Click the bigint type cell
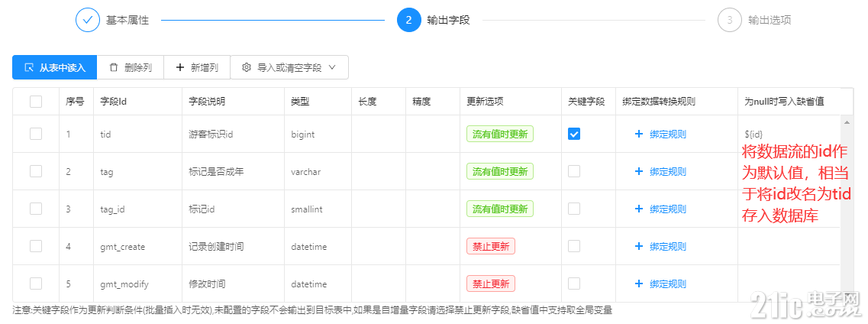The width and height of the screenshot is (868, 324). [318, 134]
